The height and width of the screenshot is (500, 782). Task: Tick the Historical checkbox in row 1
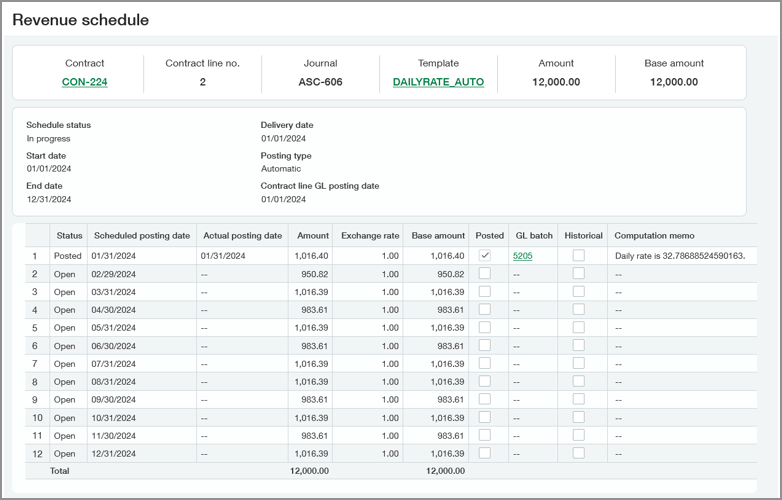click(x=578, y=256)
